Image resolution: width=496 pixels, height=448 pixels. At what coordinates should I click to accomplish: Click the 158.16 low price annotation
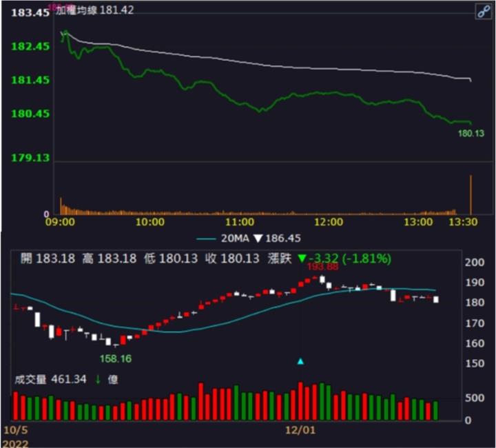tap(116, 359)
